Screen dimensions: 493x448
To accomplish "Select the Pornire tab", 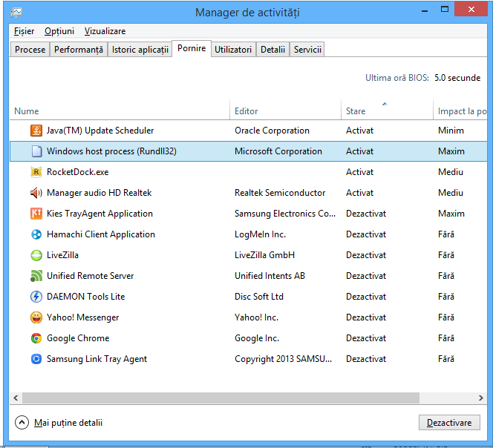I will click(x=192, y=48).
